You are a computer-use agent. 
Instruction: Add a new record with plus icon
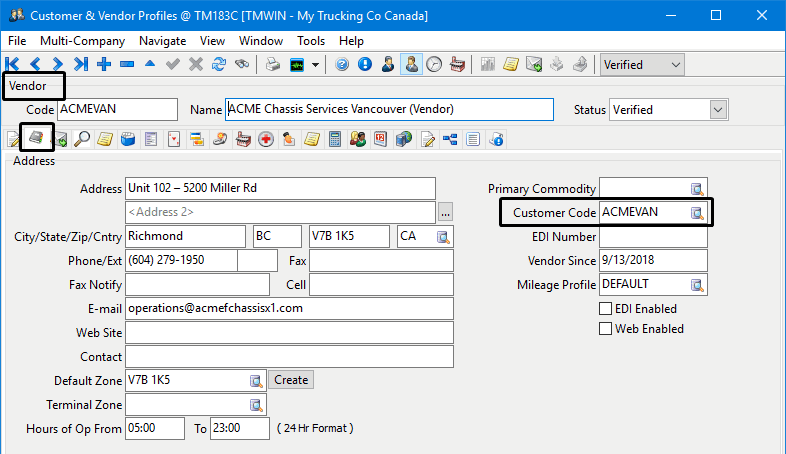click(x=104, y=65)
